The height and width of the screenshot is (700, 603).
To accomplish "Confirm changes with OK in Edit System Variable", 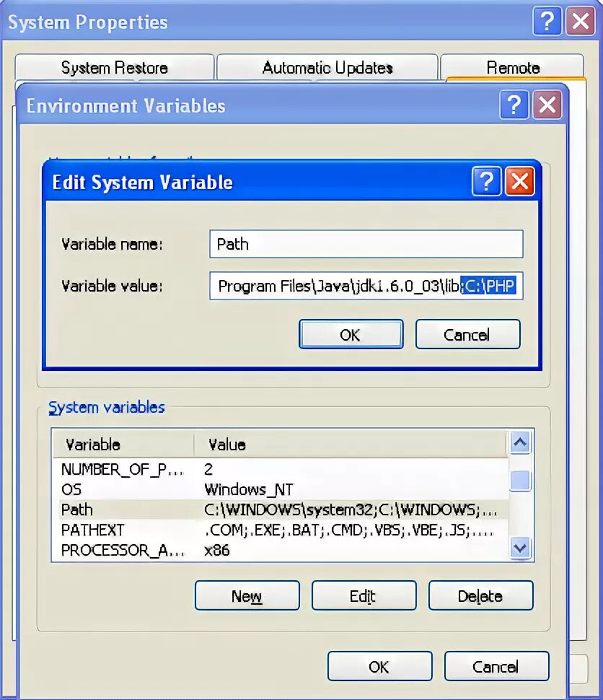I will 351,333.
